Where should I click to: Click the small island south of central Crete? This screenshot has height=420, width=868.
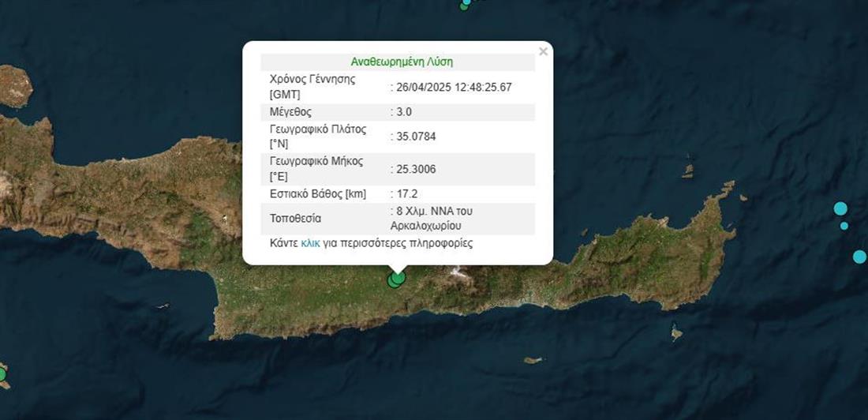[533, 361]
